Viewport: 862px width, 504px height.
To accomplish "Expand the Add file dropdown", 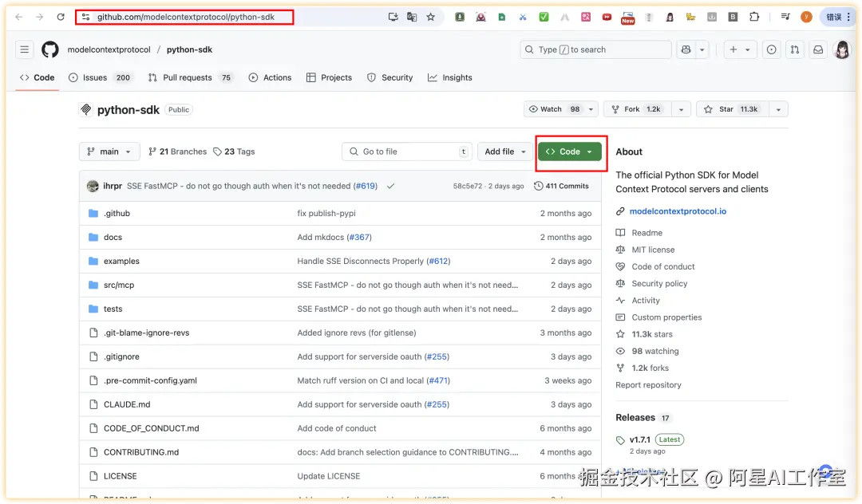I will point(505,152).
